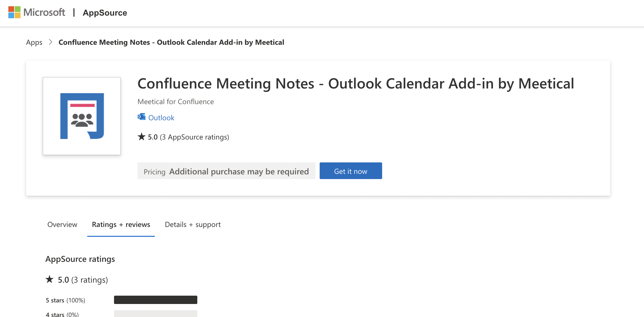Image resolution: width=644 pixels, height=317 pixels.
Task: Click the star rating icon in header
Action: pos(141,137)
